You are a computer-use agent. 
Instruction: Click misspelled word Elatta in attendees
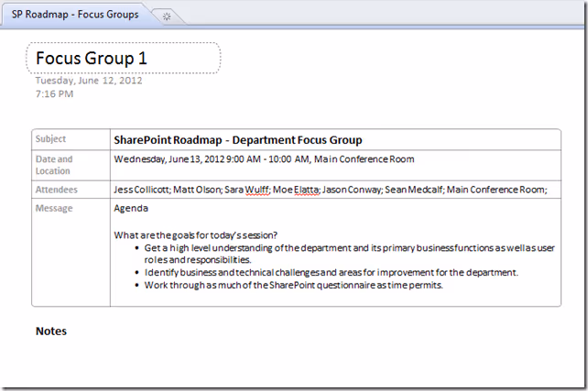pos(307,190)
